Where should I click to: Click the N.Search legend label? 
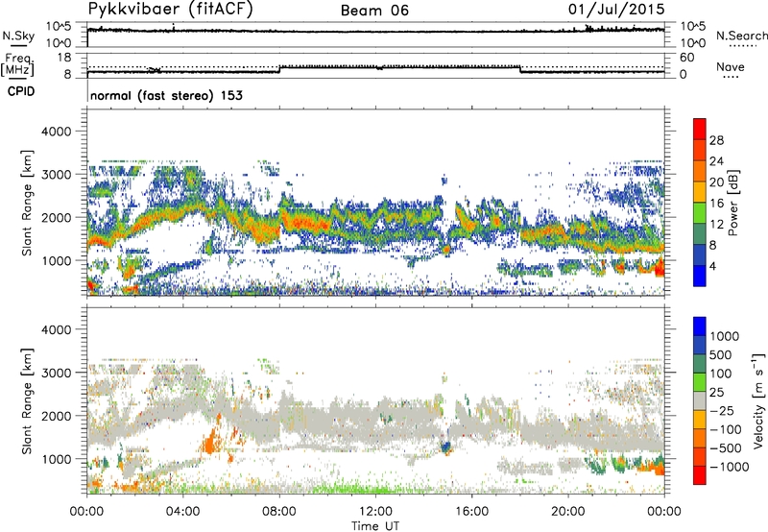click(741, 36)
